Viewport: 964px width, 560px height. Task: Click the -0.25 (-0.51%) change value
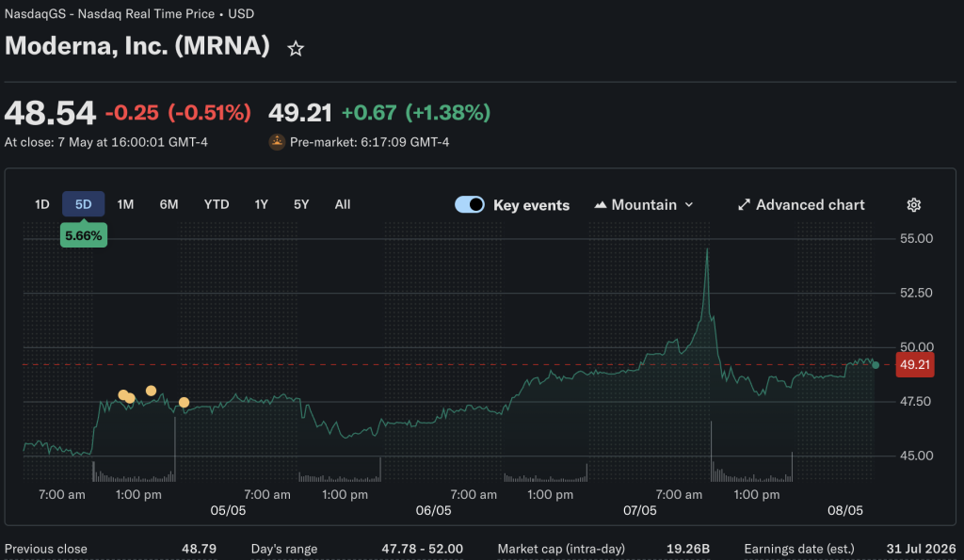tap(178, 113)
